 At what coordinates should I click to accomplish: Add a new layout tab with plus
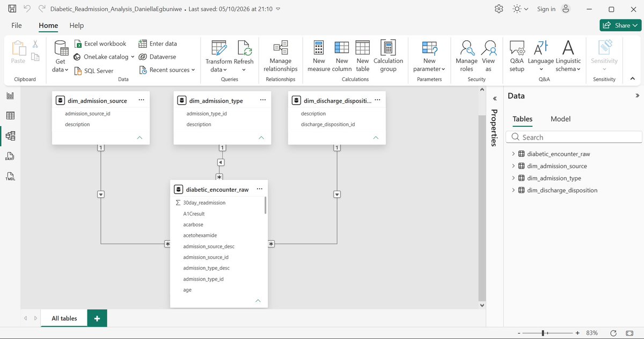coord(97,318)
